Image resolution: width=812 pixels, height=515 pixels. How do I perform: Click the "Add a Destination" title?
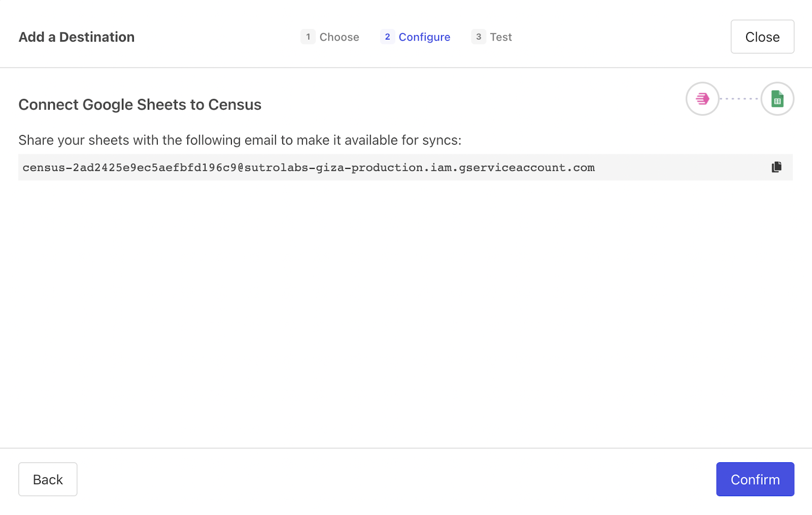tap(77, 37)
